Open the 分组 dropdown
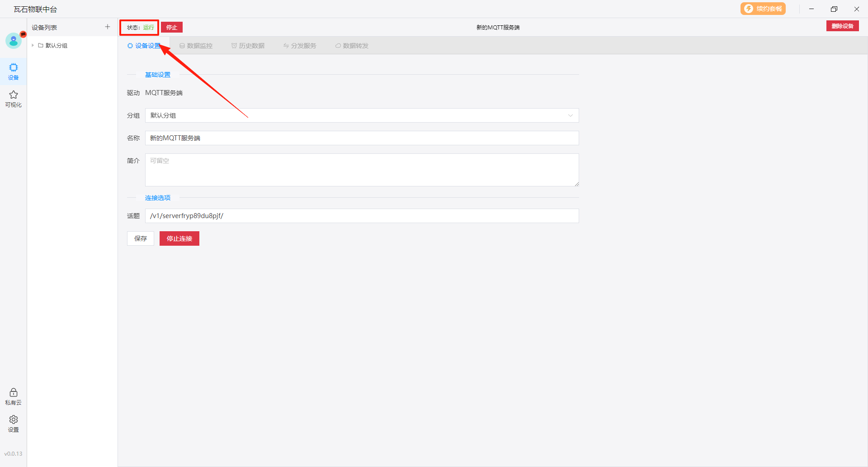This screenshot has width=868, height=467. 362,115
